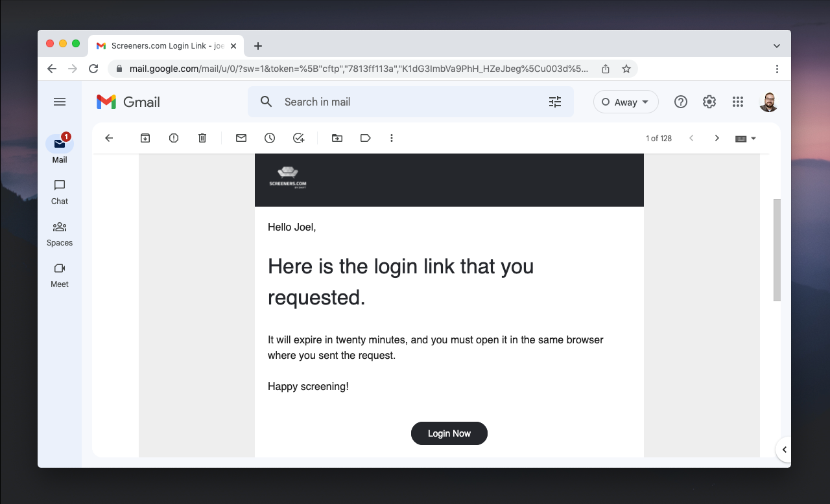This screenshot has height=504, width=830.
Task: Move the email to a folder
Action: (337, 138)
